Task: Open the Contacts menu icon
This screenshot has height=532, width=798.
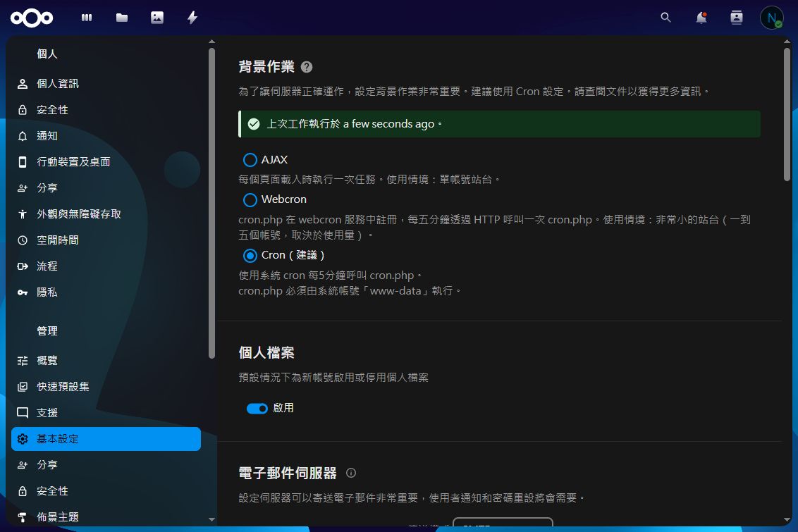Action: pyautogui.click(x=737, y=18)
